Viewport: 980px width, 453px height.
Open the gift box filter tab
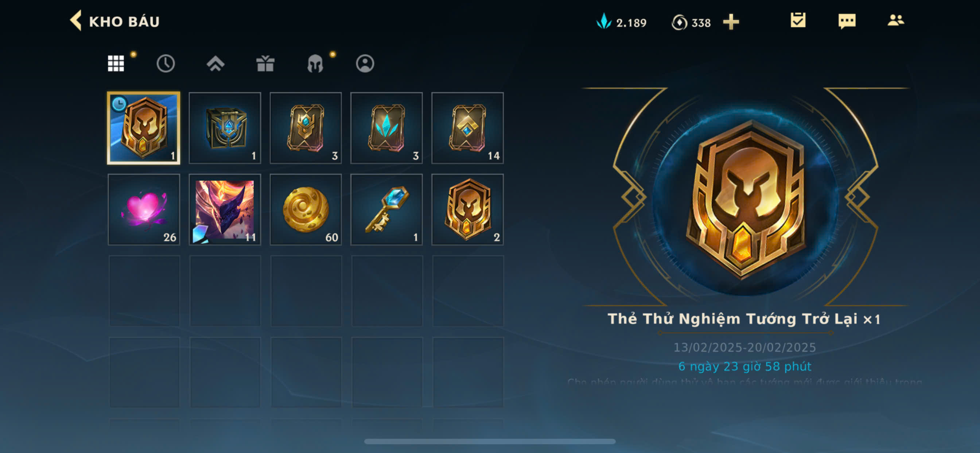click(x=265, y=63)
